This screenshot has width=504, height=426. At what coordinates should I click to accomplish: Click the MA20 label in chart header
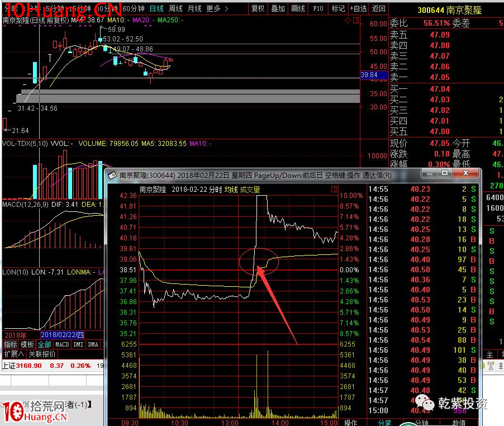coord(144,20)
